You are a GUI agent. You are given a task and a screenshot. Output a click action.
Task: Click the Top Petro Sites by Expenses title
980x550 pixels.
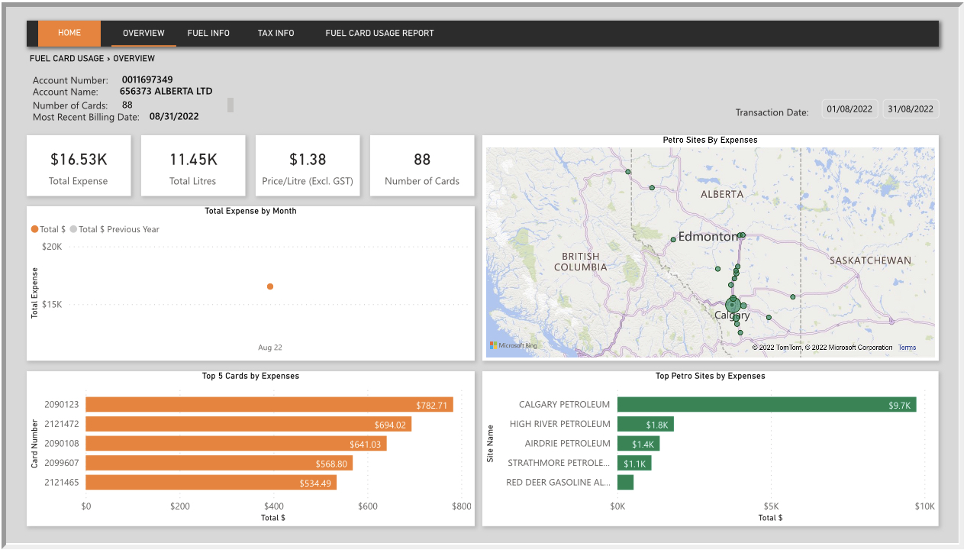[x=711, y=376]
